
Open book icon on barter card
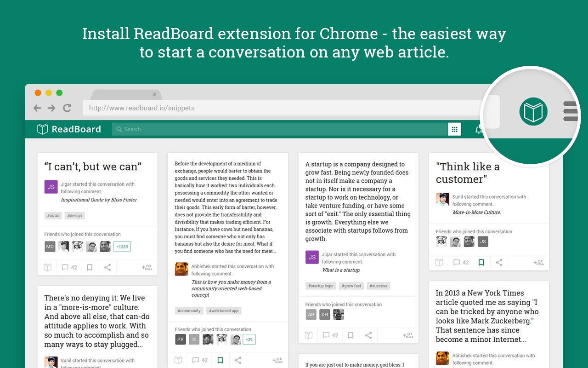click(178, 360)
